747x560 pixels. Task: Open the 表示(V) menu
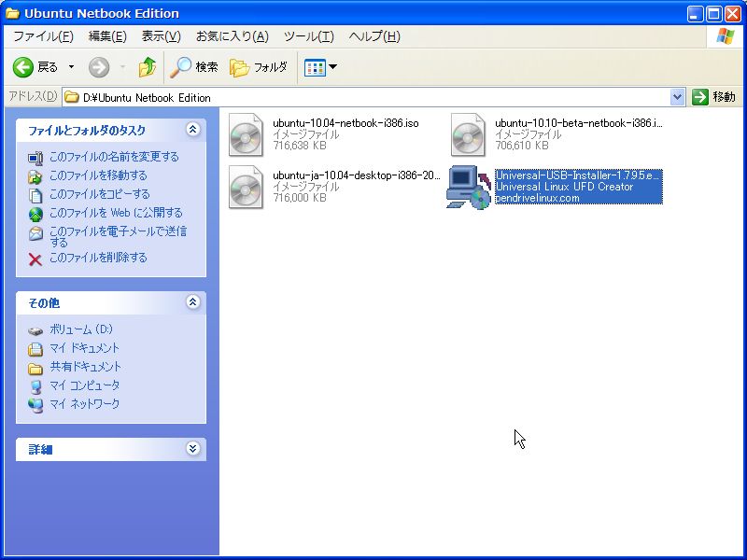161,36
